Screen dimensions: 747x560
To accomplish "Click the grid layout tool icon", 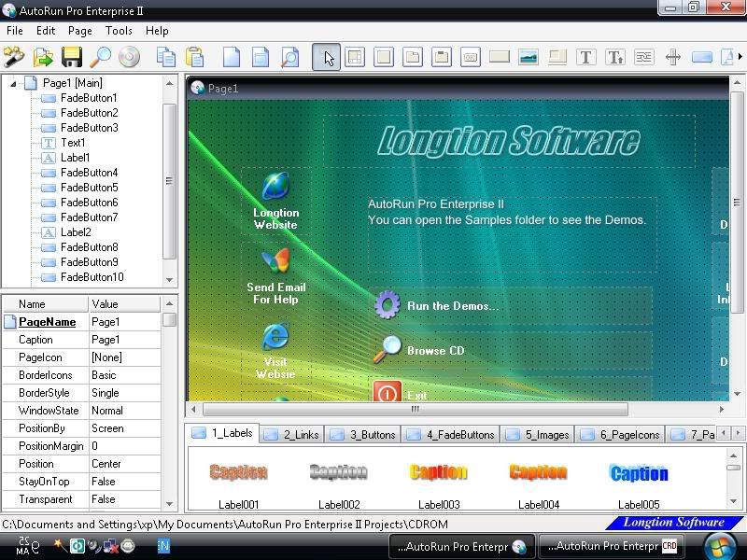I will (x=355, y=57).
